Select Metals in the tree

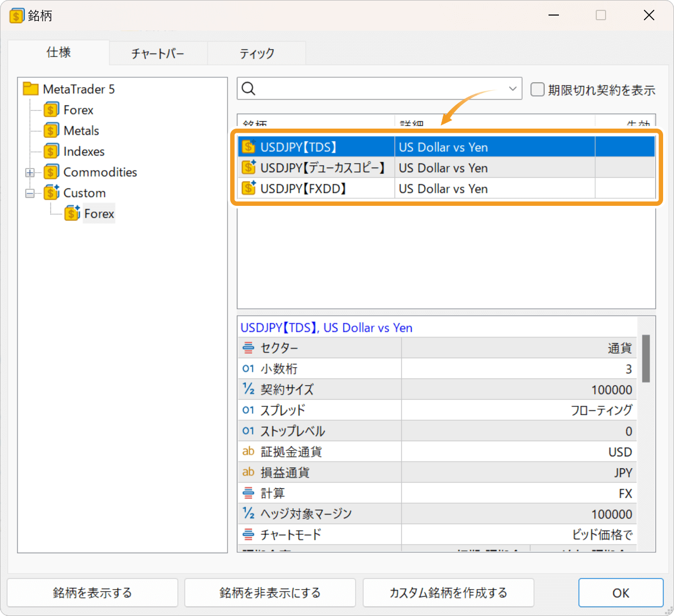(81, 131)
